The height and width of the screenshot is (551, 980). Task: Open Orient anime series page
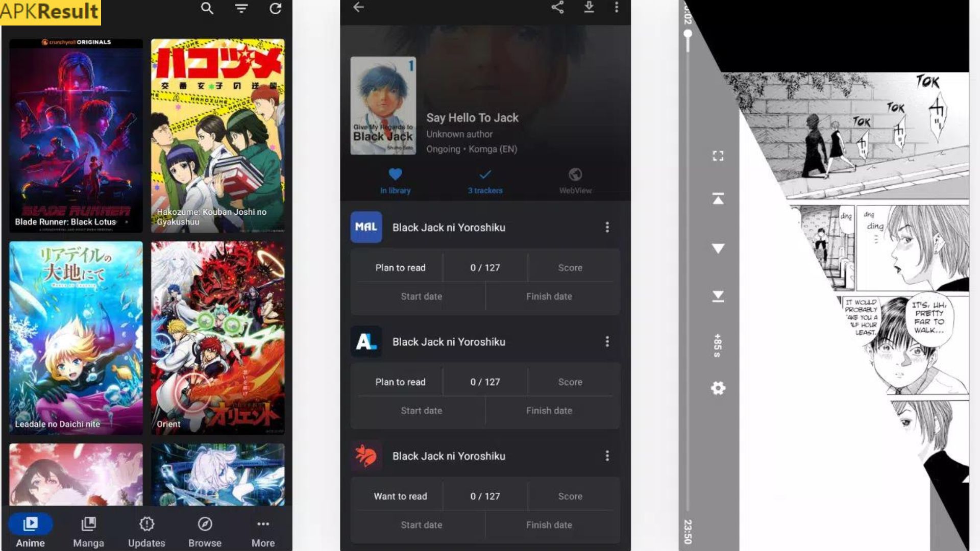point(217,337)
